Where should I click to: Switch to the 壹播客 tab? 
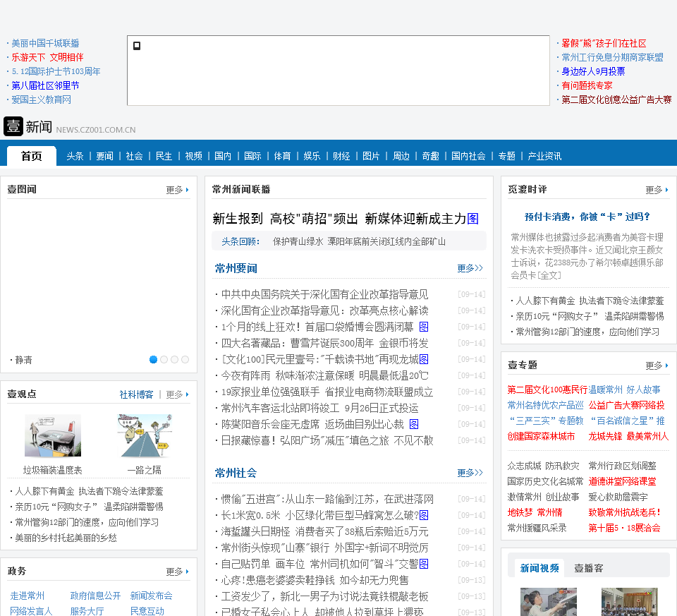[x=588, y=568]
